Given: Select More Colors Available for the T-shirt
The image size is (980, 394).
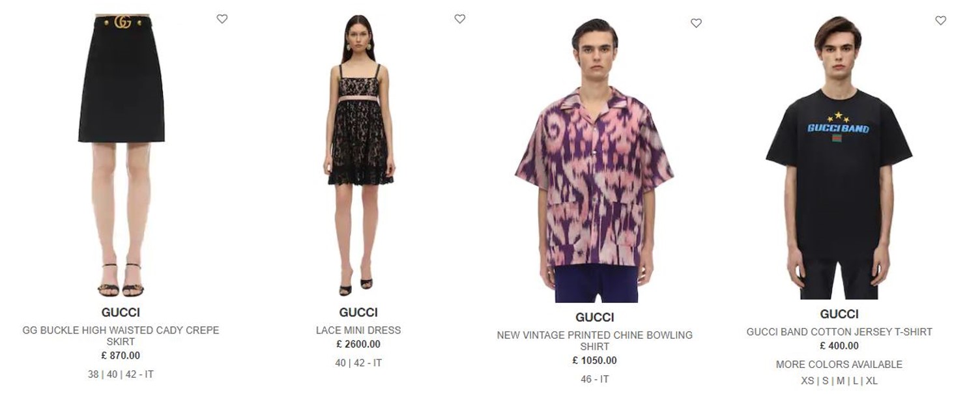Looking at the screenshot, I should pyautogui.click(x=839, y=364).
